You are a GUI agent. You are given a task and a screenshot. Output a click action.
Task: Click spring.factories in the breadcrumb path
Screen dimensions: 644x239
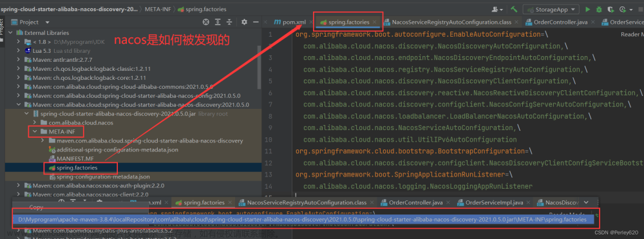point(202,9)
